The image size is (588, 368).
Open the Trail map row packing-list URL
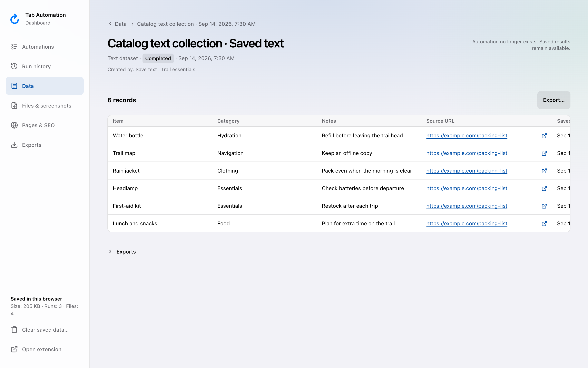tap(467, 153)
